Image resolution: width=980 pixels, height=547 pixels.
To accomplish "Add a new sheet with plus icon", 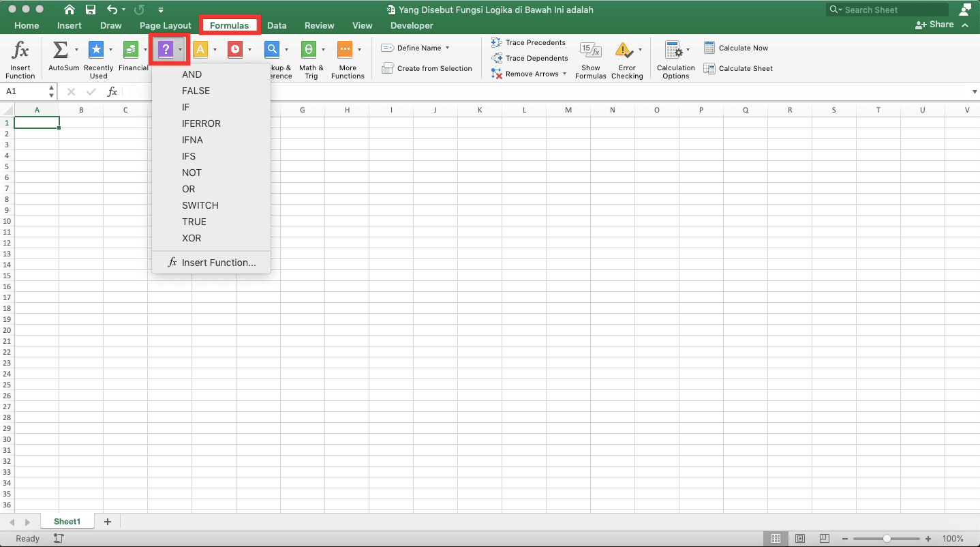I will point(107,522).
